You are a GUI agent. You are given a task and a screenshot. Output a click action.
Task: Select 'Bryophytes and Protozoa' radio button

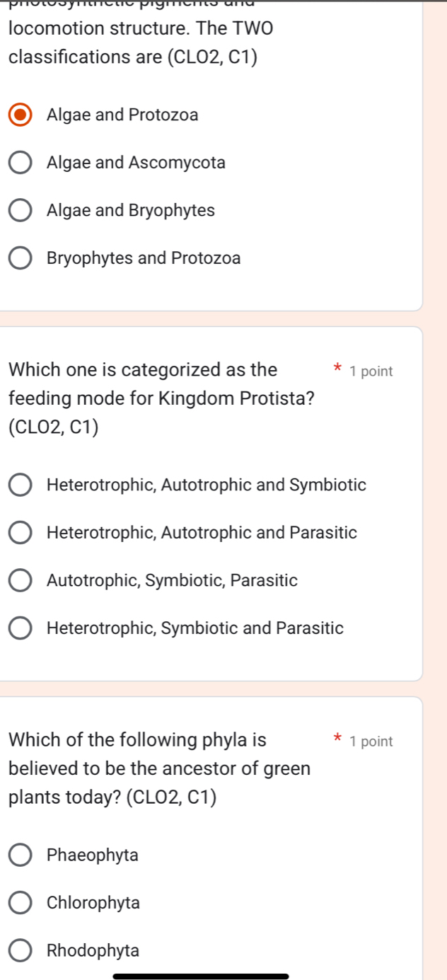tap(21, 259)
